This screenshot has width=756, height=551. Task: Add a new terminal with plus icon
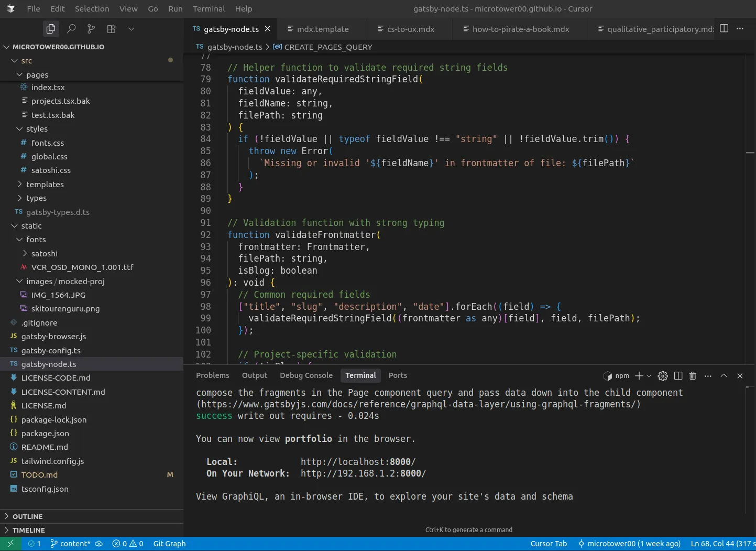[639, 376]
